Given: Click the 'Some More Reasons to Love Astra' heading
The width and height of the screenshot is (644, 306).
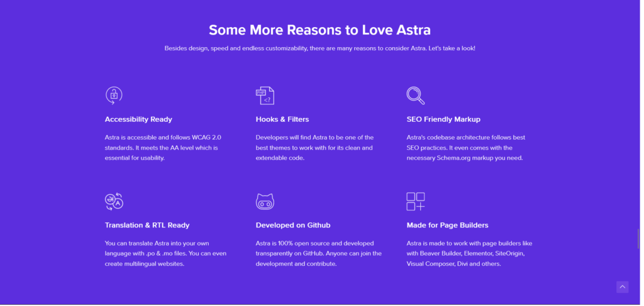Looking at the screenshot, I should pos(319,30).
